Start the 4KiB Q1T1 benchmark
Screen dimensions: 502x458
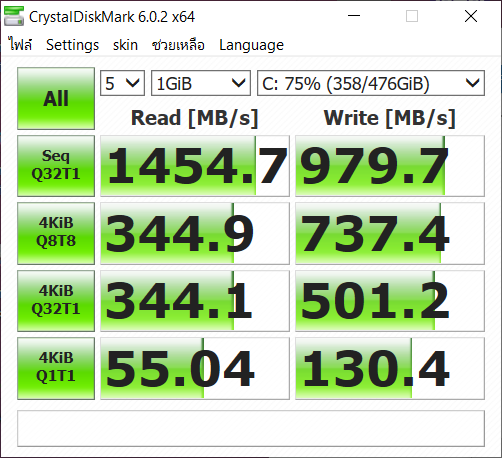click(56, 368)
